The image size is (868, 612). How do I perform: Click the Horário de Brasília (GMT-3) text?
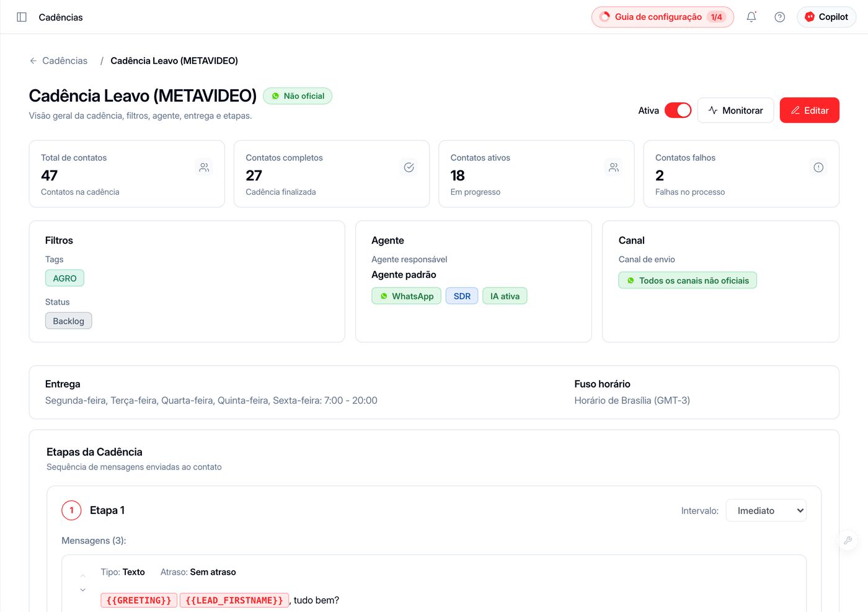point(632,401)
